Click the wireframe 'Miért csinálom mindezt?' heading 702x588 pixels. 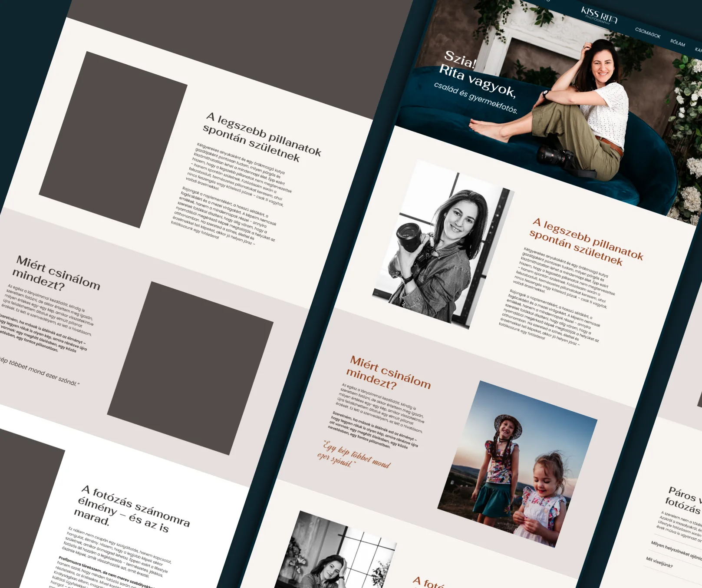(x=56, y=274)
